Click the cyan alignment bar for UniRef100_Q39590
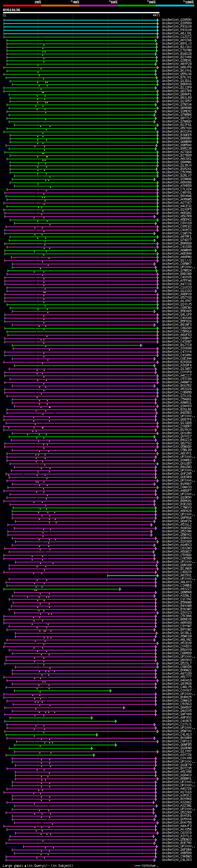Viewport: 197px width, 868px height. (81, 20)
